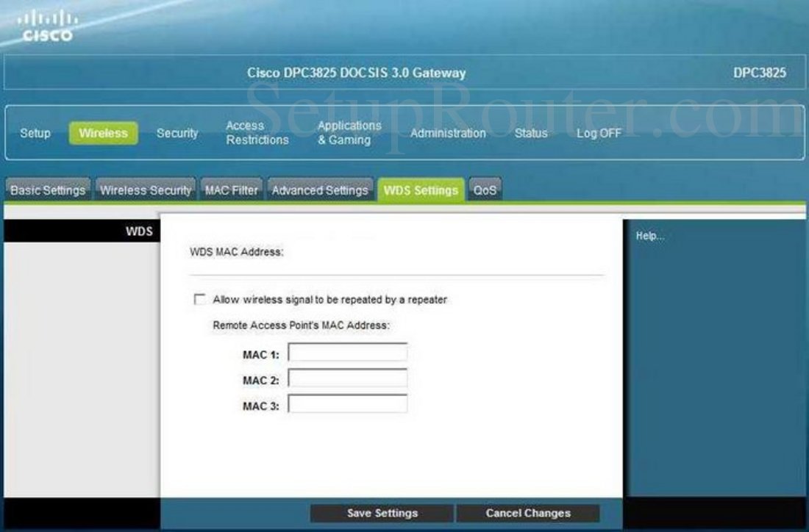Go to the Security section

click(177, 133)
